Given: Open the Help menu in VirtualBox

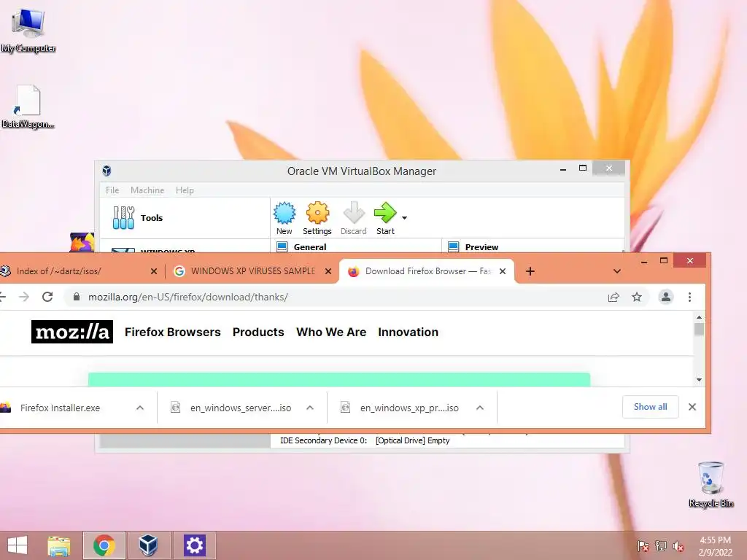Looking at the screenshot, I should tap(185, 190).
